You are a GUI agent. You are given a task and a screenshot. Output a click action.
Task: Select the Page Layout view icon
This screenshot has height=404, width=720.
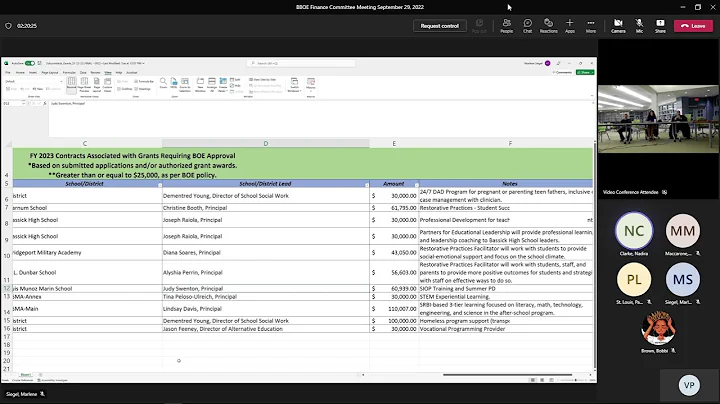pyautogui.click(x=97, y=85)
